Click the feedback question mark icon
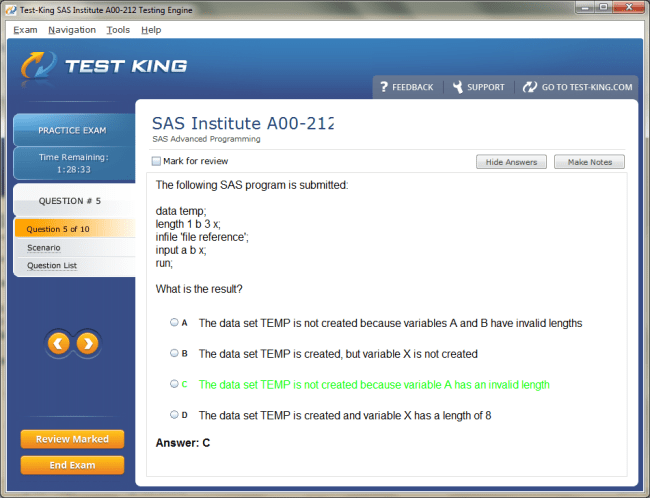The width and height of the screenshot is (650, 498). 384,87
